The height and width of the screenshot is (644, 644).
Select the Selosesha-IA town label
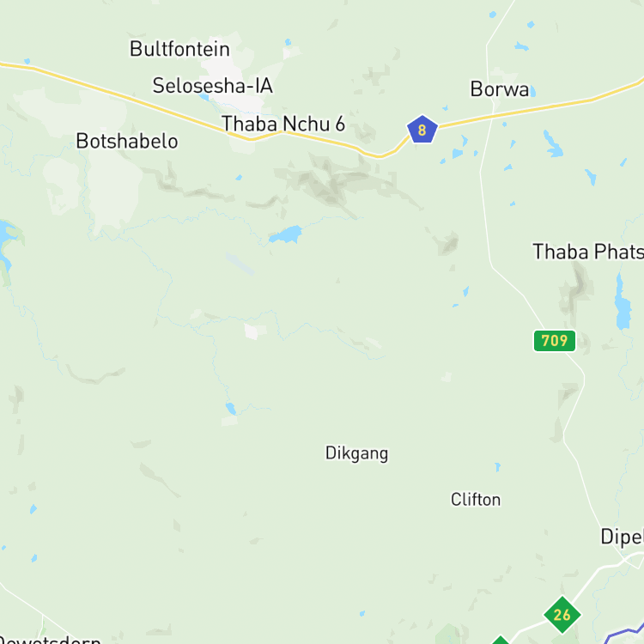pyautogui.click(x=213, y=86)
